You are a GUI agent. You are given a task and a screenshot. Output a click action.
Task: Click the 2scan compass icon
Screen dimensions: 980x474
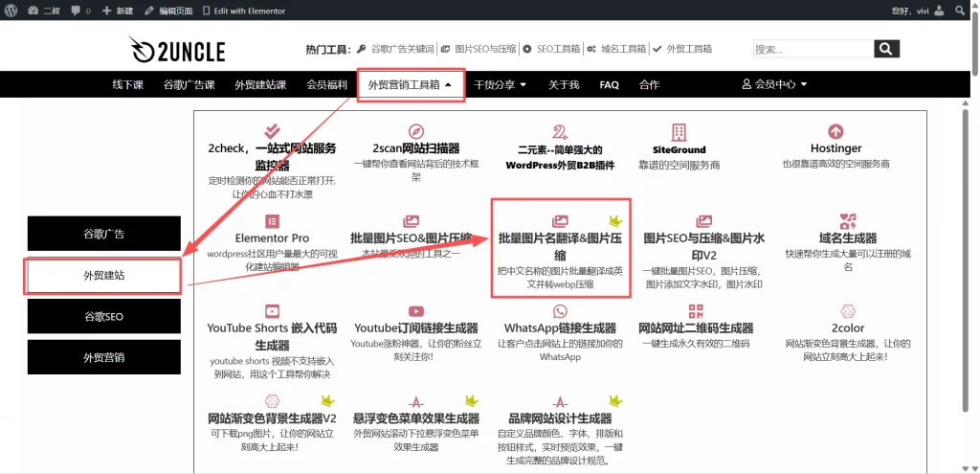(x=415, y=131)
